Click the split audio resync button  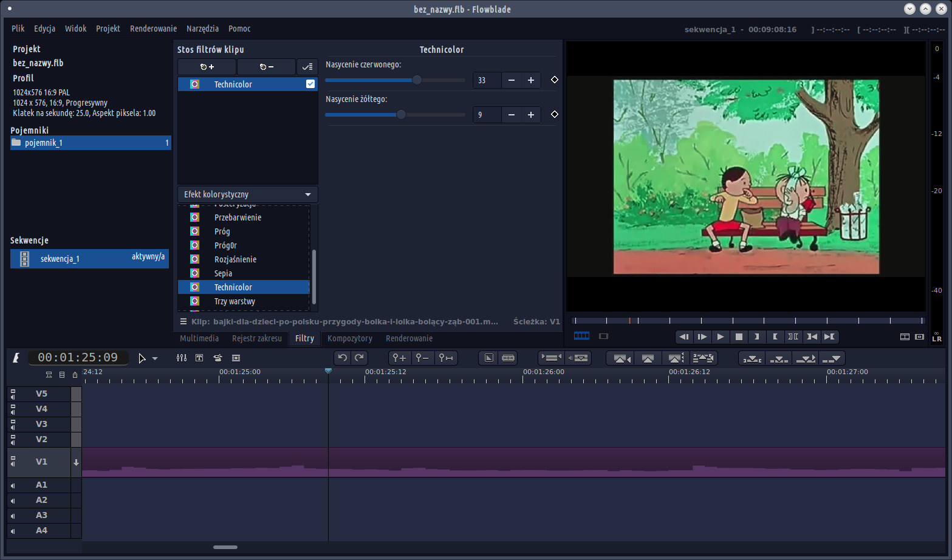578,358
